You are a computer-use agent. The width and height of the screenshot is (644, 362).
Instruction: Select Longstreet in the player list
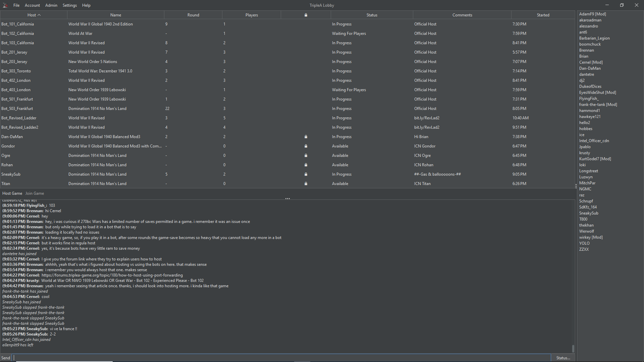pyautogui.click(x=588, y=171)
